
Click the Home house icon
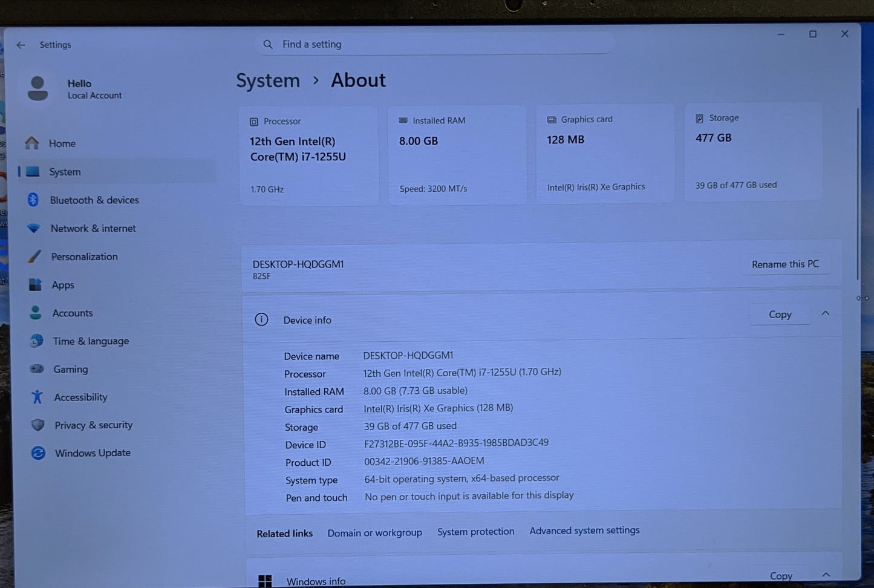(32, 143)
